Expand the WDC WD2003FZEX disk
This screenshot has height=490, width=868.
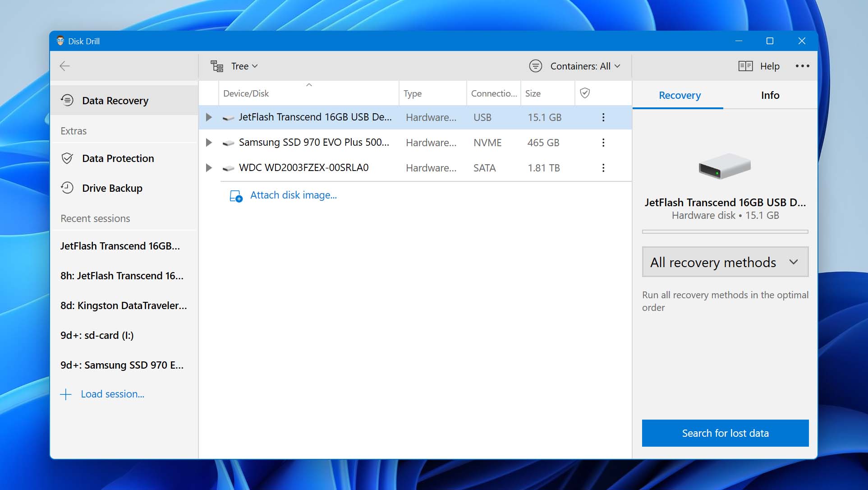(209, 168)
